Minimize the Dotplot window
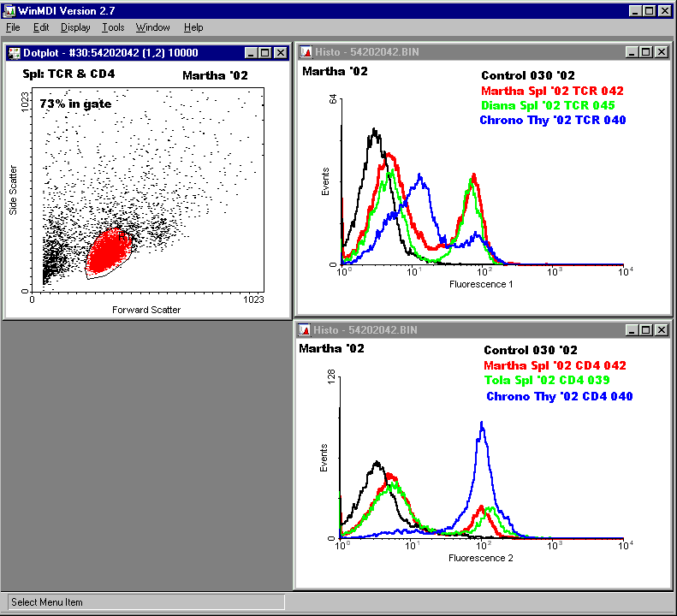Viewport: 677px width, 616px height. tap(251, 53)
